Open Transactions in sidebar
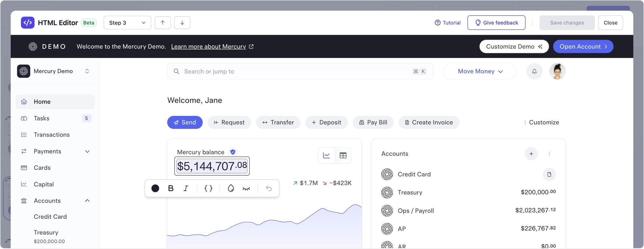The width and height of the screenshot is (644, 249). pyautogui.click(x=55, y=134)
